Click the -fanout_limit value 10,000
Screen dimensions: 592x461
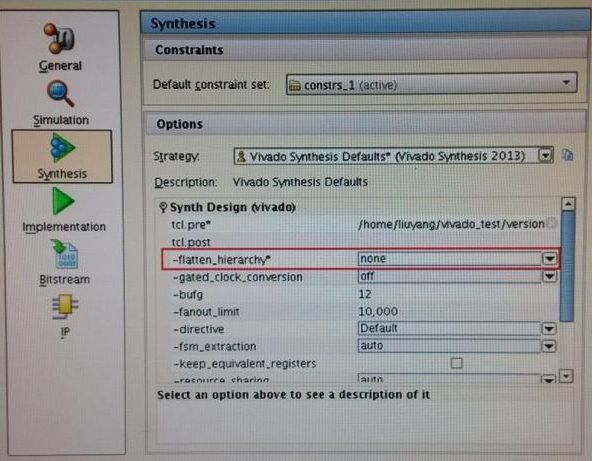click(378, 311)
